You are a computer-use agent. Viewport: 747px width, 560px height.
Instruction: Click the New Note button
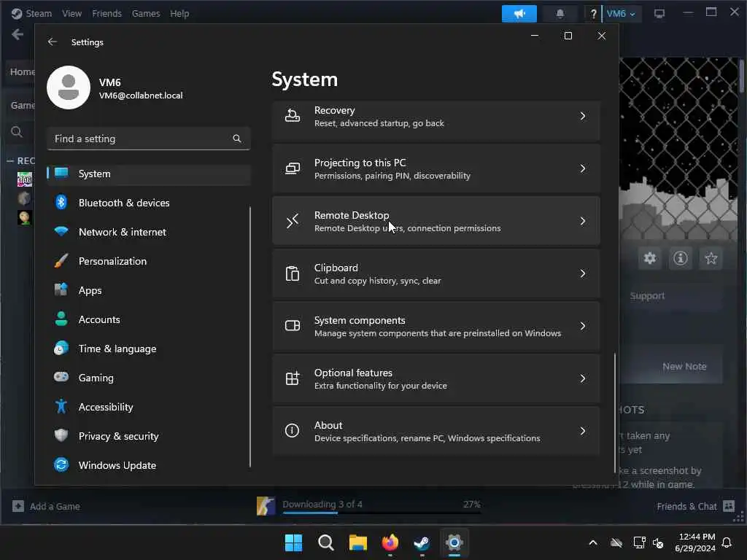[x=684, y=366]
